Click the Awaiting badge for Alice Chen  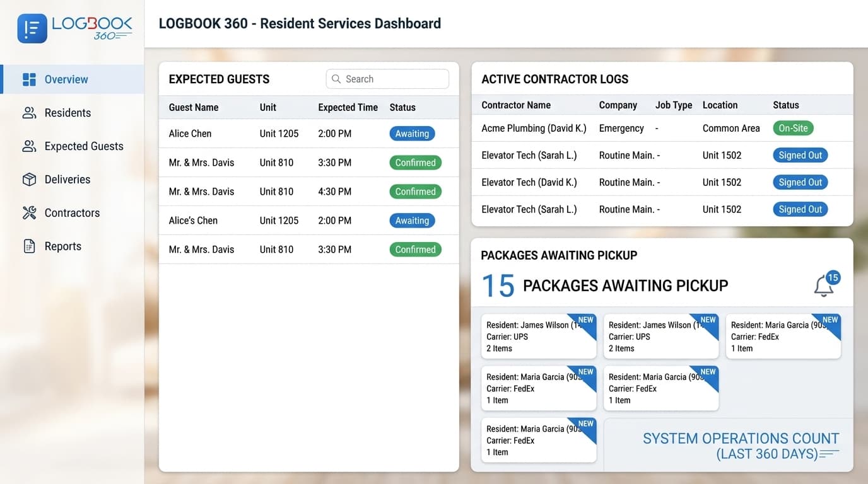(412, 134)
